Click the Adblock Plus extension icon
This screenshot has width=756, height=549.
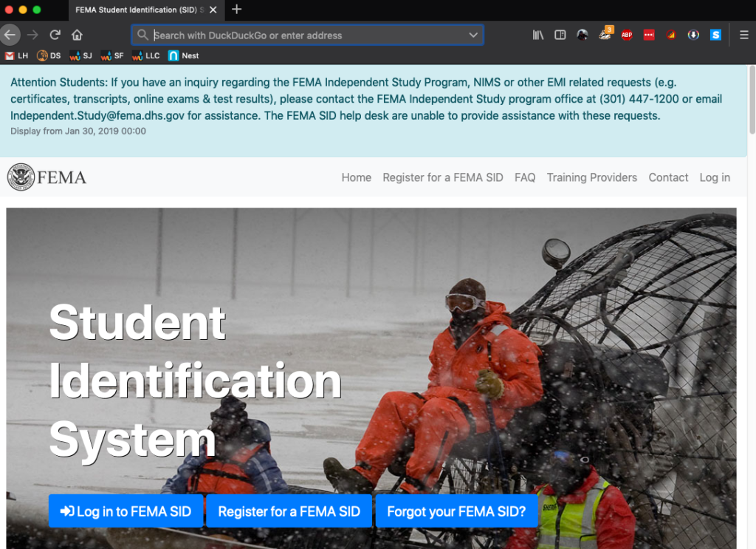(627, 35)
